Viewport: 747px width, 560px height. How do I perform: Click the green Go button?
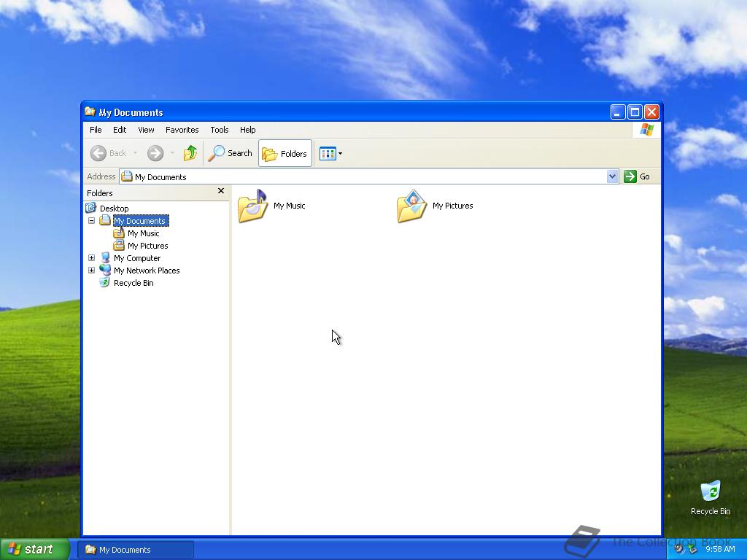point(637,176)
